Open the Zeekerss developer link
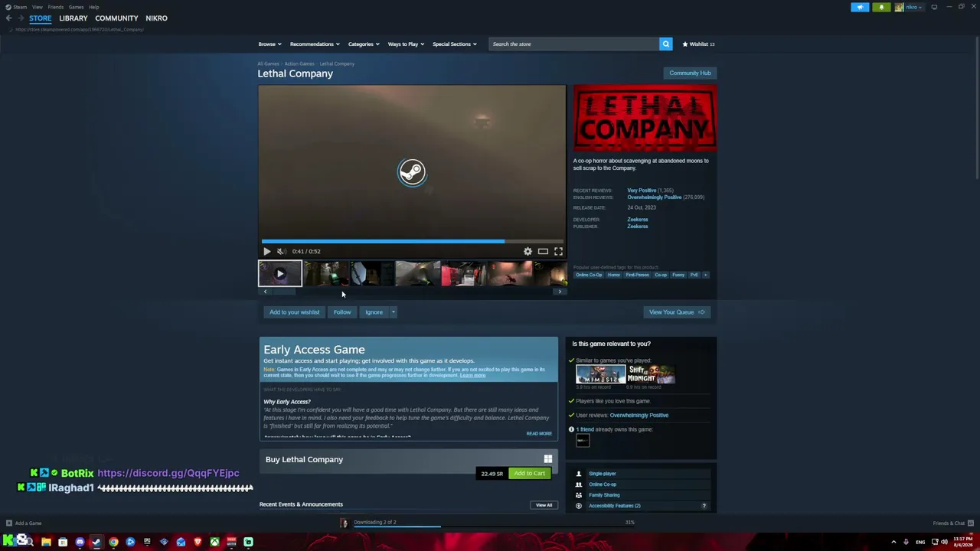Screen dimensions: 980x551 pos(637,220)
